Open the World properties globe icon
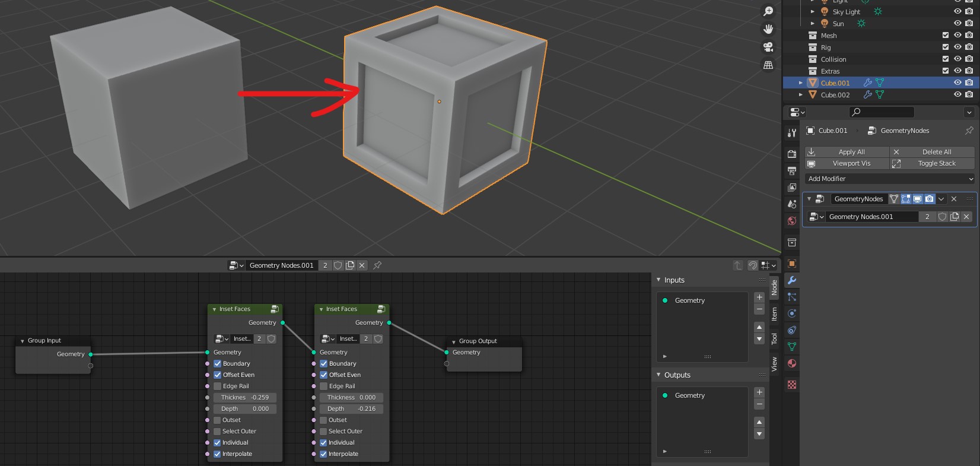Screen dimensions: 980x466 pyautogui.click(x=792, y=221)
